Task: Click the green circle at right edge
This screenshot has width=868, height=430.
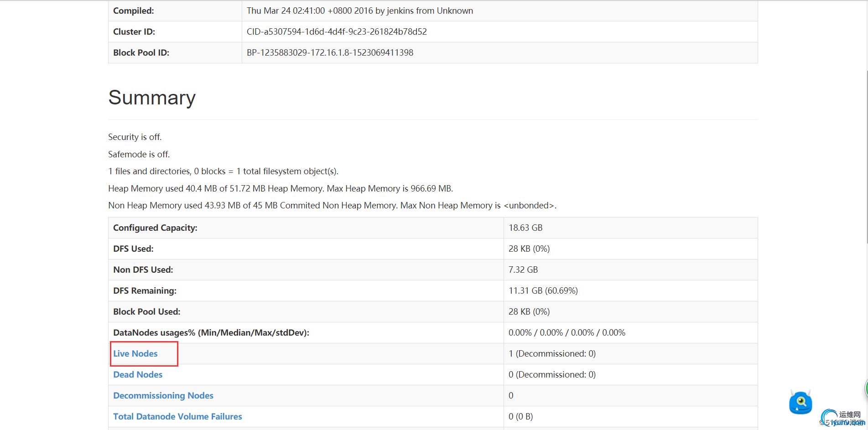Action: (x=866, y=388)
